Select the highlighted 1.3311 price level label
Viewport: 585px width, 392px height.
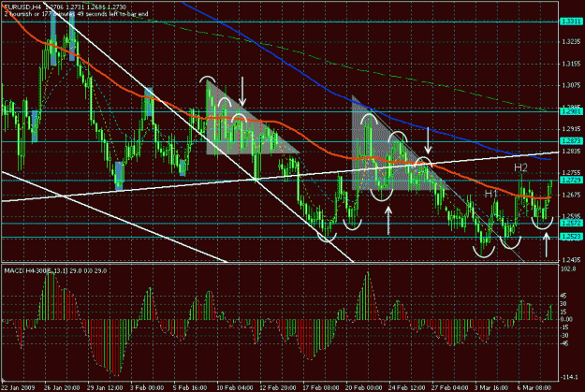571,22
